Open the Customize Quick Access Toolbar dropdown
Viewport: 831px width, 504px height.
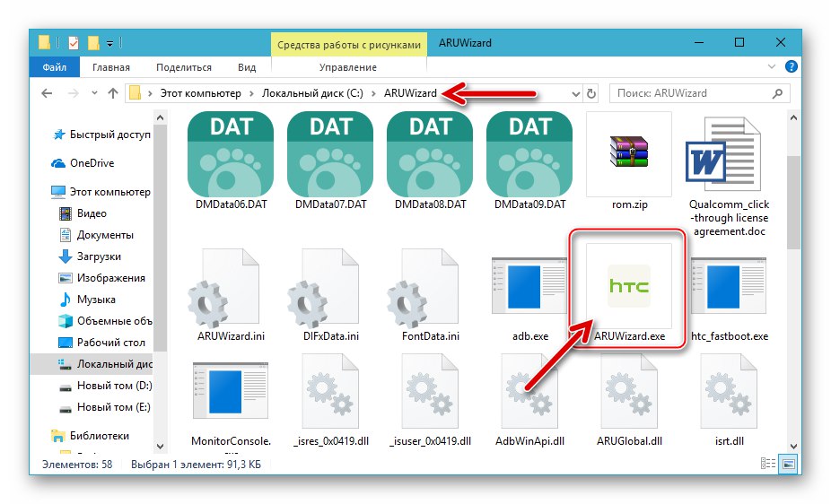109,43
